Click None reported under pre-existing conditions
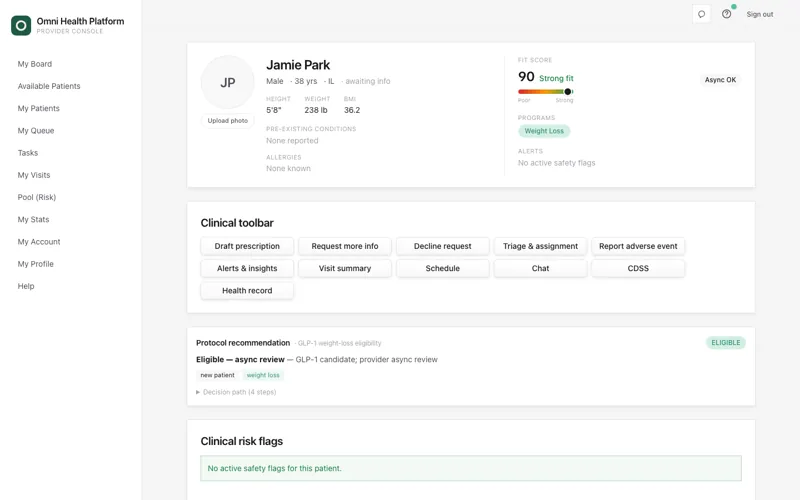Image resolution: width=800 pixels, height=500 pixels. click(292, 141)
